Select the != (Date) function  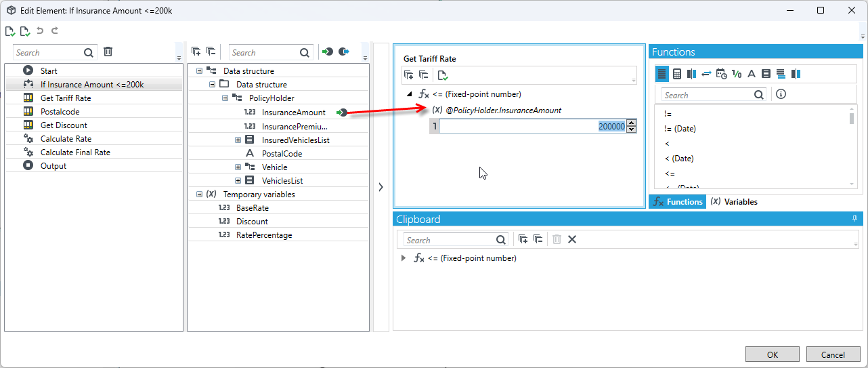680,128
